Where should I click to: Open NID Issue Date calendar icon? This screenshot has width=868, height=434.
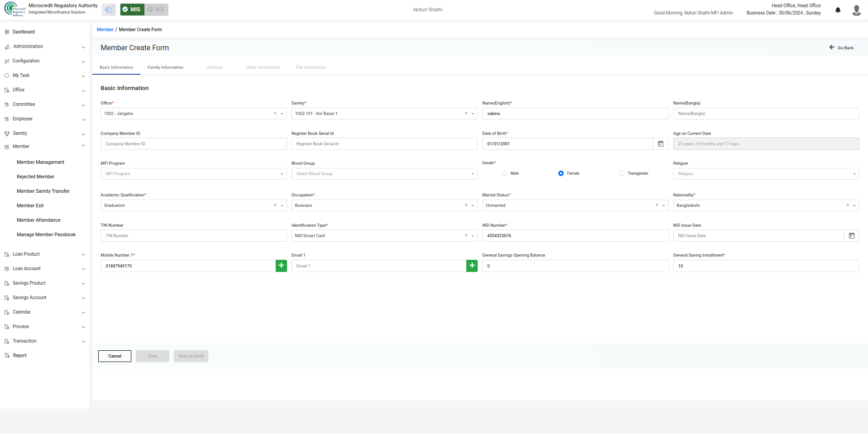[x=851, y=236]
